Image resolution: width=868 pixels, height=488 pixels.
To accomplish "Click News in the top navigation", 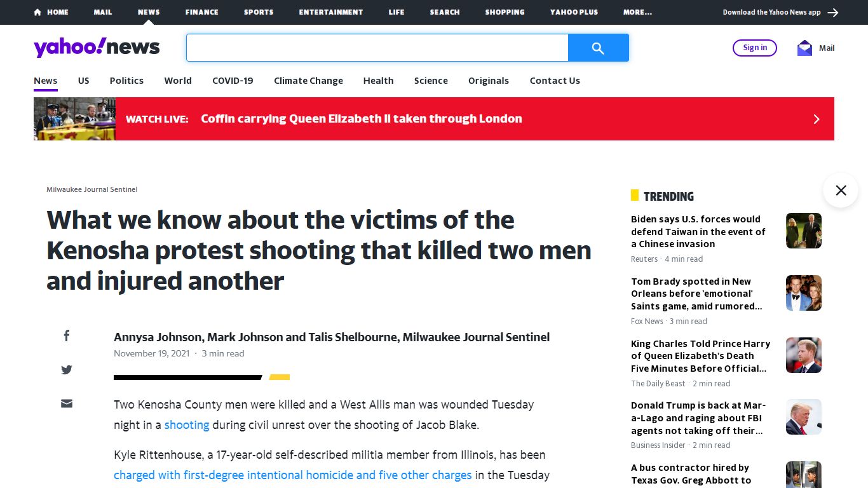I will pos(149,12).
